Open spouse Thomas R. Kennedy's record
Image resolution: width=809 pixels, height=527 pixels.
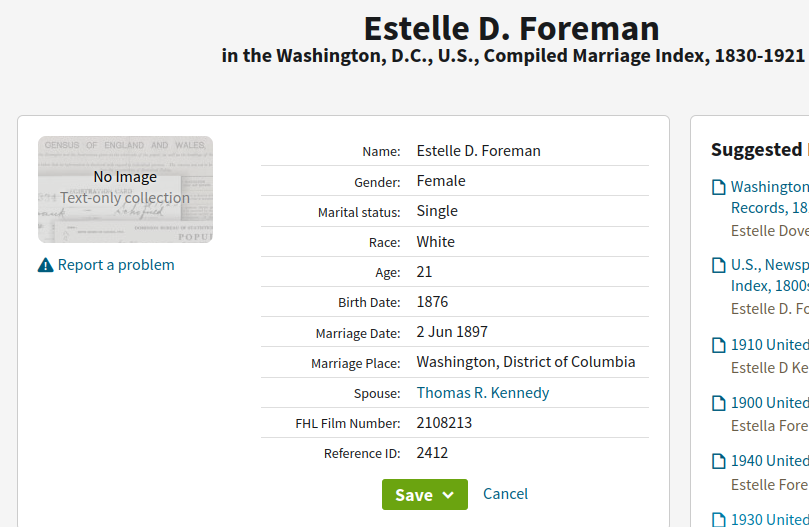tap(483, 393)
